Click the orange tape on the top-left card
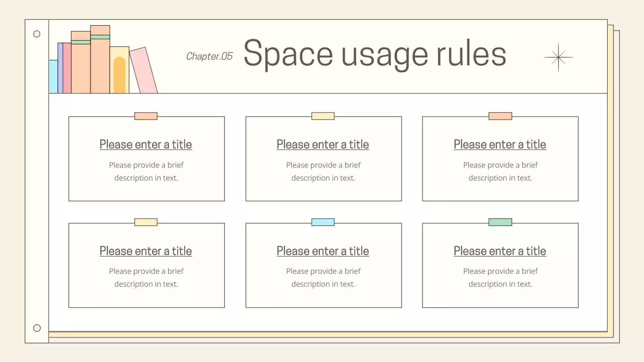This screenshot has height=362, width=644. [146, 116]
